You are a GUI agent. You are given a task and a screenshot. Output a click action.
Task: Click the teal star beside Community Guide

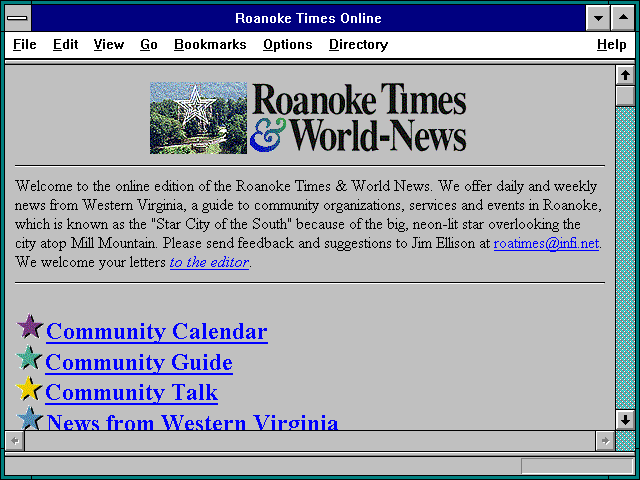29,357
